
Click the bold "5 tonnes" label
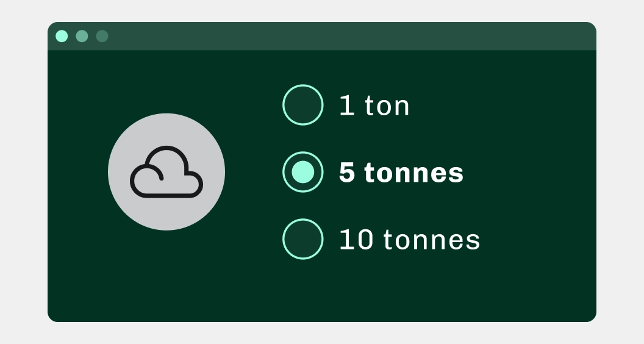coord(401,173)
